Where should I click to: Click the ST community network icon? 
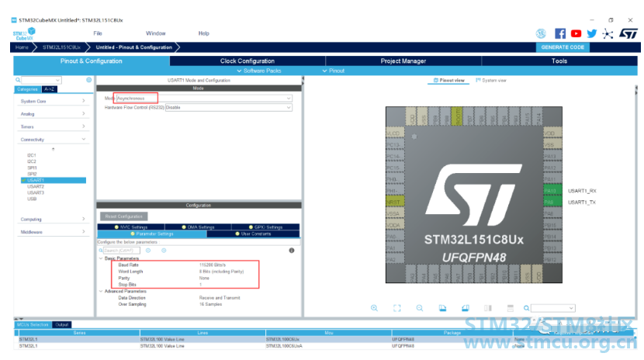608,33
